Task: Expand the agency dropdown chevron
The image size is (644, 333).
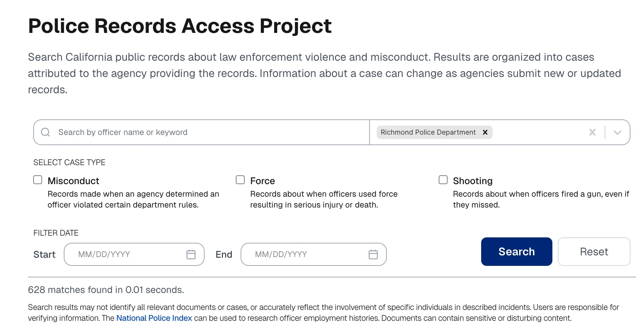Action: click(x=618, y=132)
